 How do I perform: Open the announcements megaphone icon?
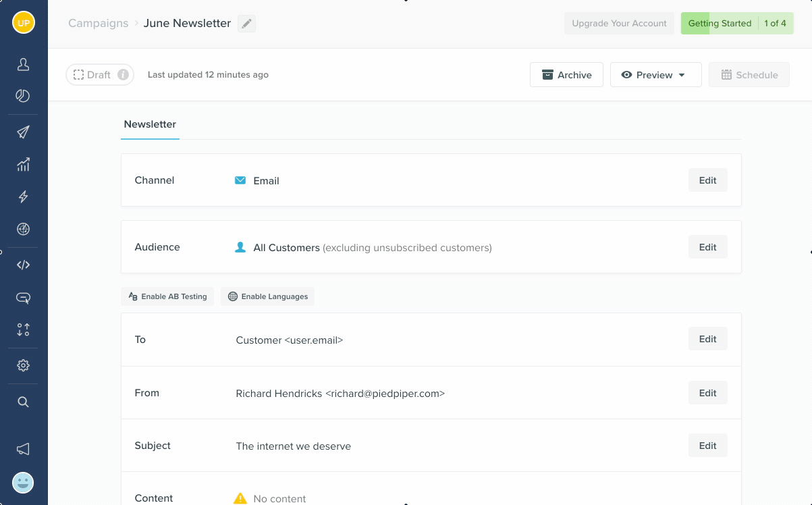click(22, 448)
